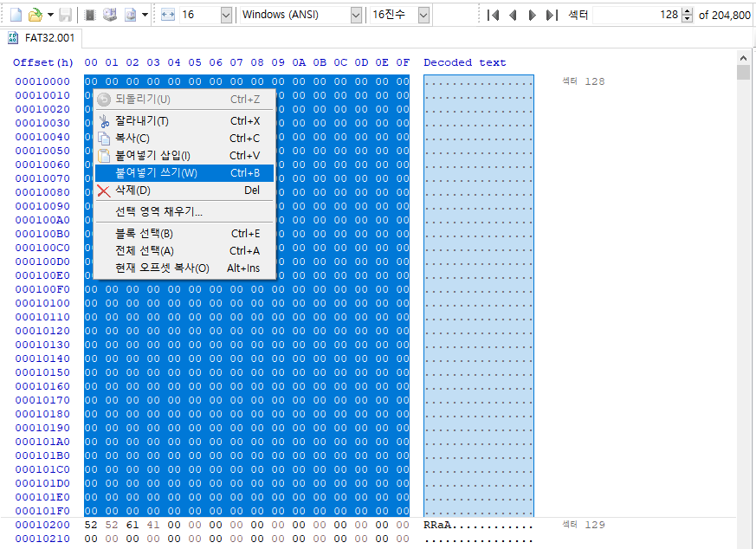Viewport: 756px width, 549px height.
Task: Create a new file with New icon
Action: tap(16, 15)
